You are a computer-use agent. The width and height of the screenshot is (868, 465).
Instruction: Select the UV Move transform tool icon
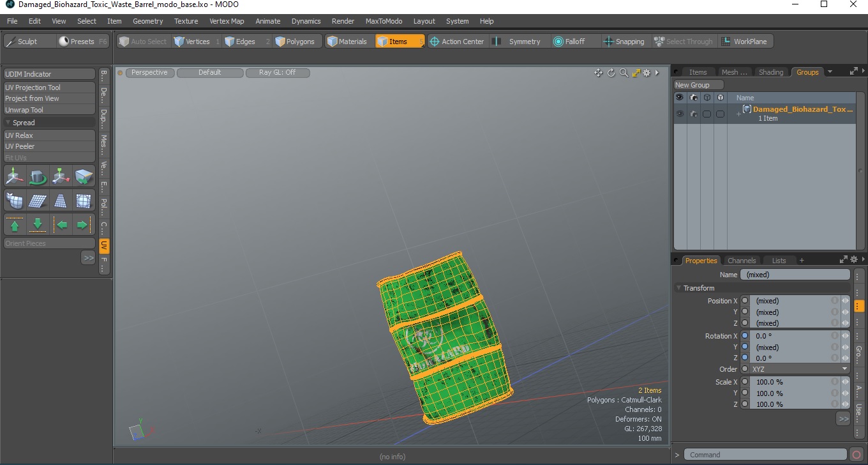15,176
